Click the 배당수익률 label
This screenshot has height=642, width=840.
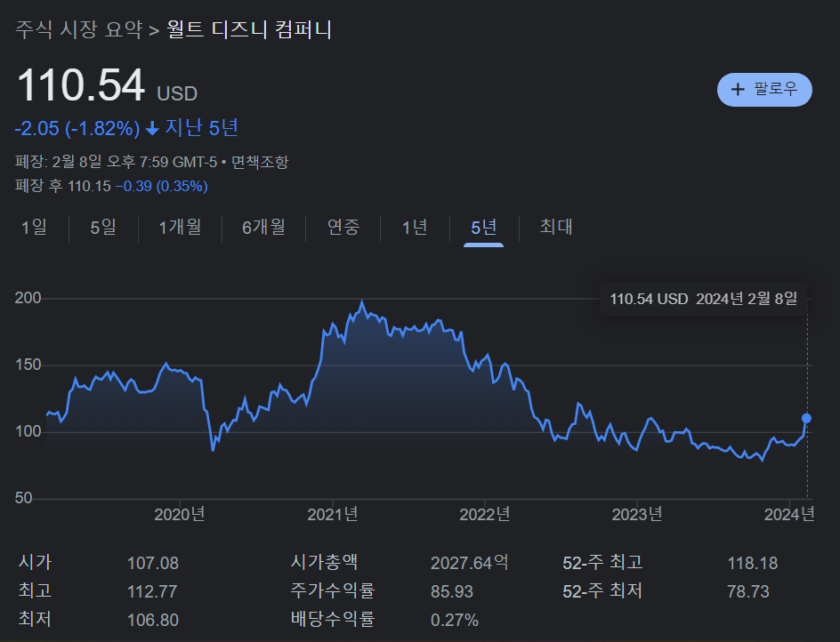333,619
